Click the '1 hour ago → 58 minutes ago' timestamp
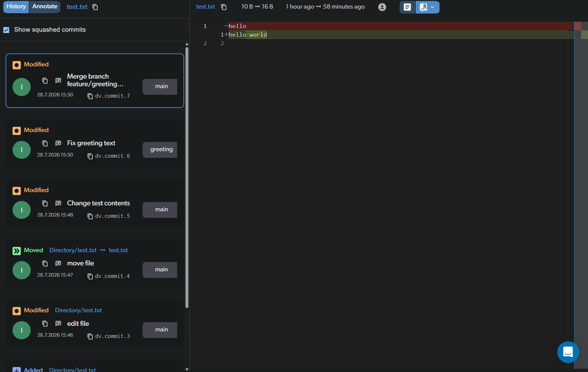The image size is (588, 372). (325, 7)
